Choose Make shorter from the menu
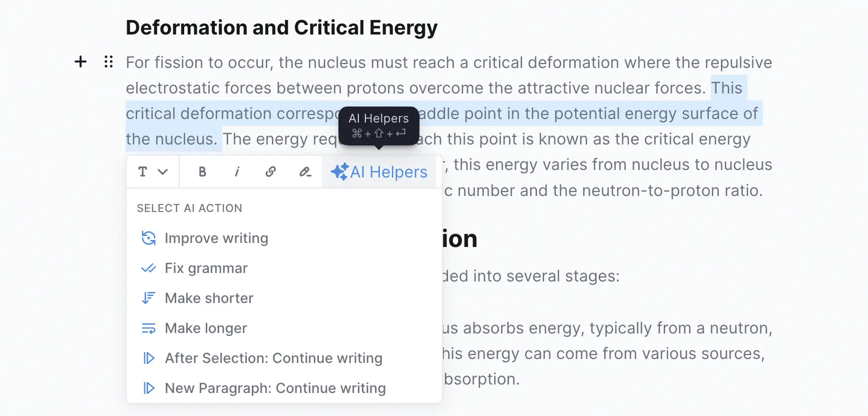868x416 pixels. click(209, 298)
